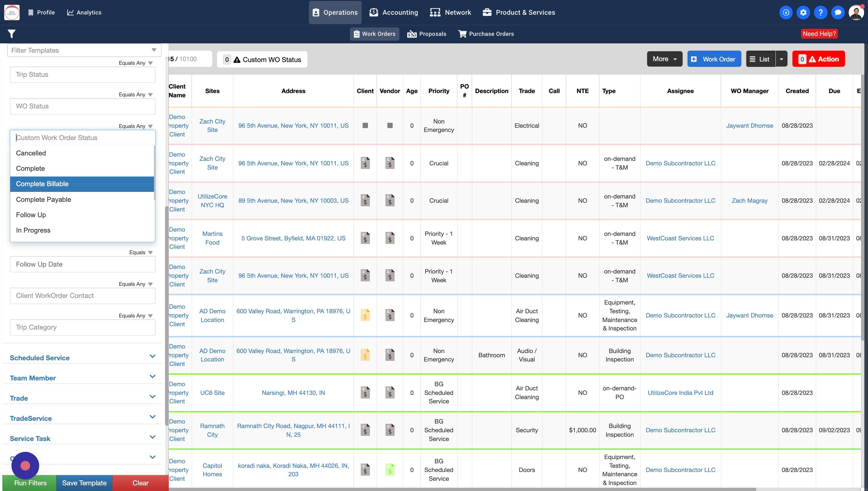Screen dimensions: 868x491
Task: Open the Filter Templates dropdown
Action: pyautogui.click(x=84, y=50)
